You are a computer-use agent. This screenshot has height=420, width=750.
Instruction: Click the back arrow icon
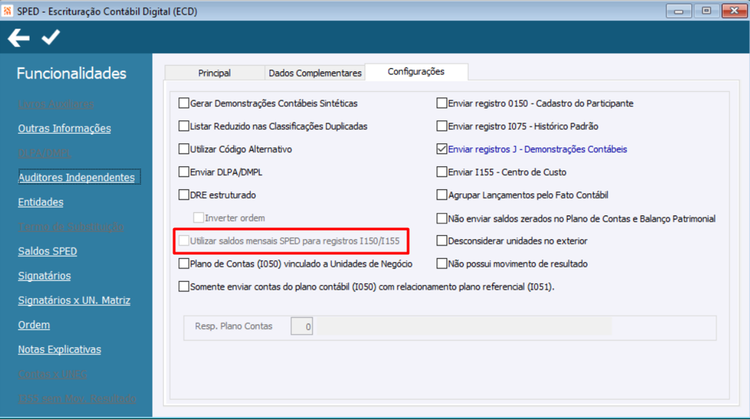coord(19,38)
